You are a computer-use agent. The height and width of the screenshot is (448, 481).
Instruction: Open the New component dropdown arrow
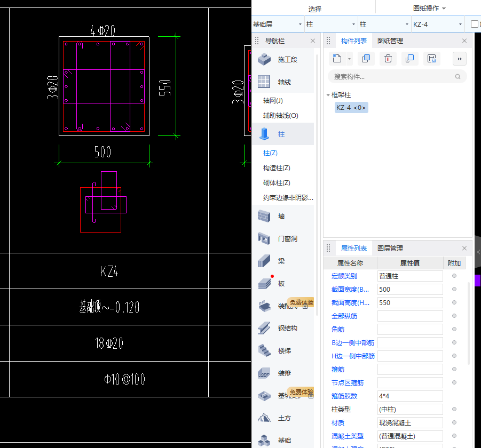[349, 59]
